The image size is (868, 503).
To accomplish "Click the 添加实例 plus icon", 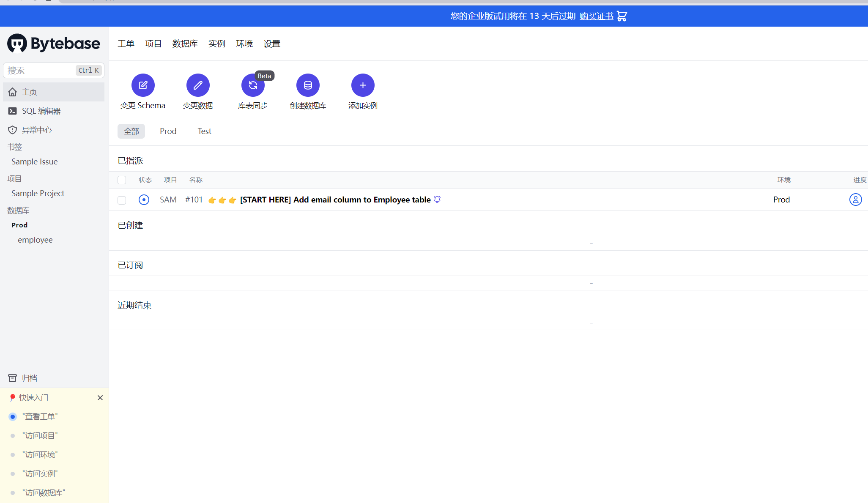I will point(363,85).
